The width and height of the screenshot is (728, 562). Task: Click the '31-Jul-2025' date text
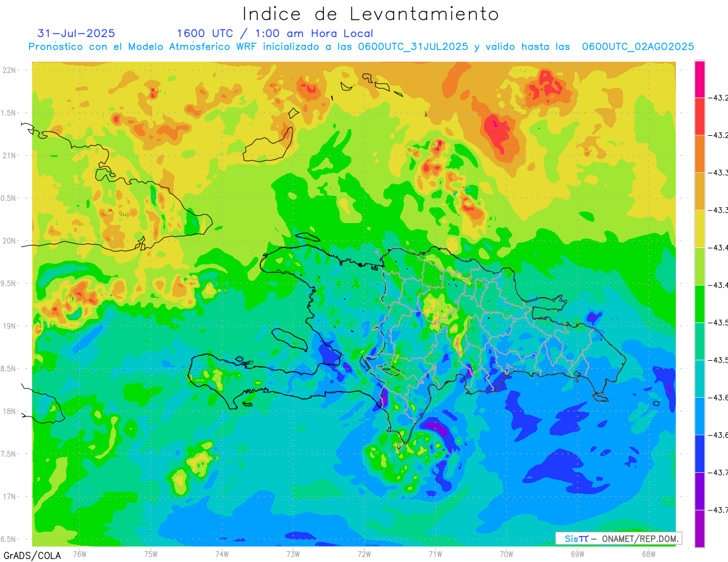[x=76, y=33]
